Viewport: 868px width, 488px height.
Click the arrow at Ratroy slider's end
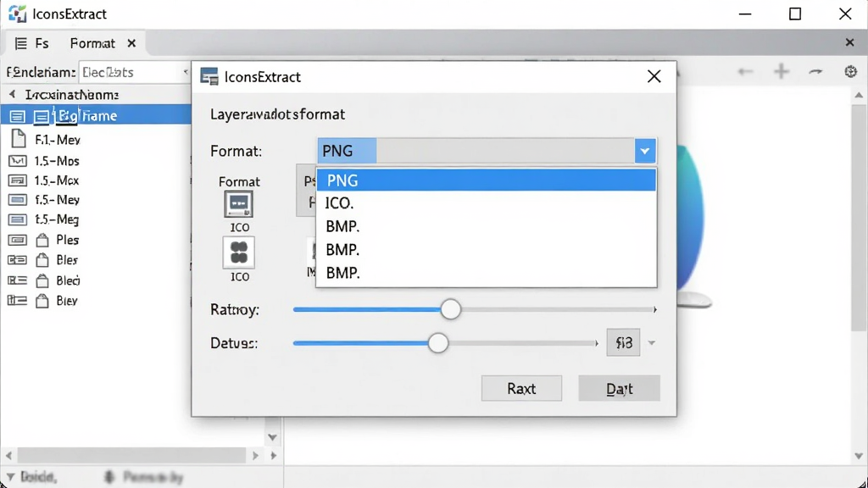click(x=655, y=309)
